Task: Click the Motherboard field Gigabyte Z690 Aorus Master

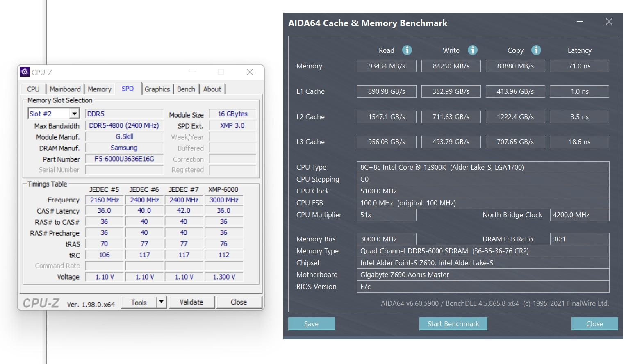Action: pyautogui.click(x=483, y=275)
